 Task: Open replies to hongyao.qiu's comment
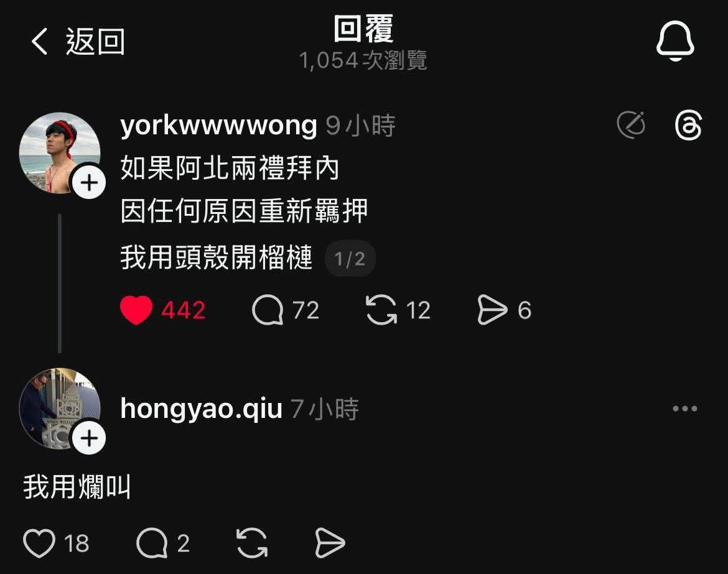pos(152,543)
